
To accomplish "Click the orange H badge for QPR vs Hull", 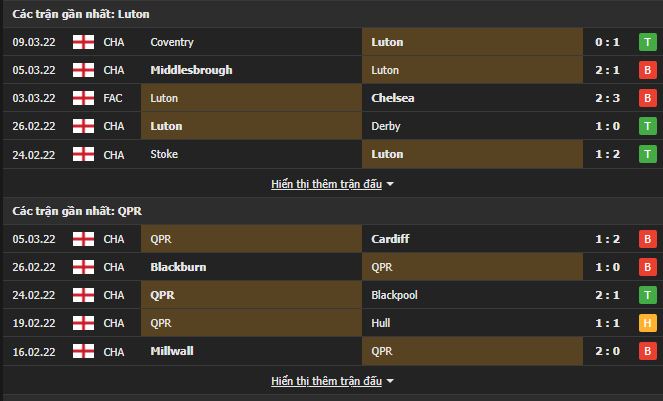I will 648,323.
